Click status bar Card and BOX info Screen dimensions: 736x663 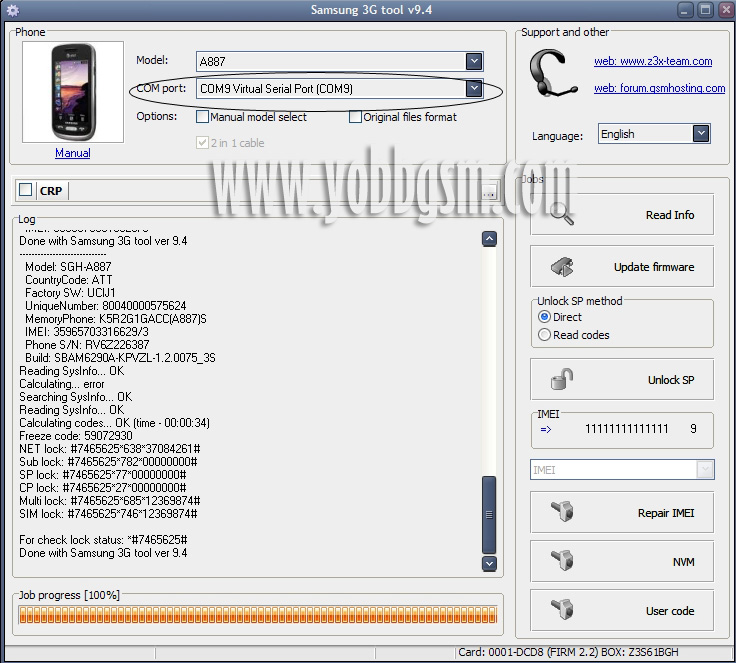click(568, 652)
